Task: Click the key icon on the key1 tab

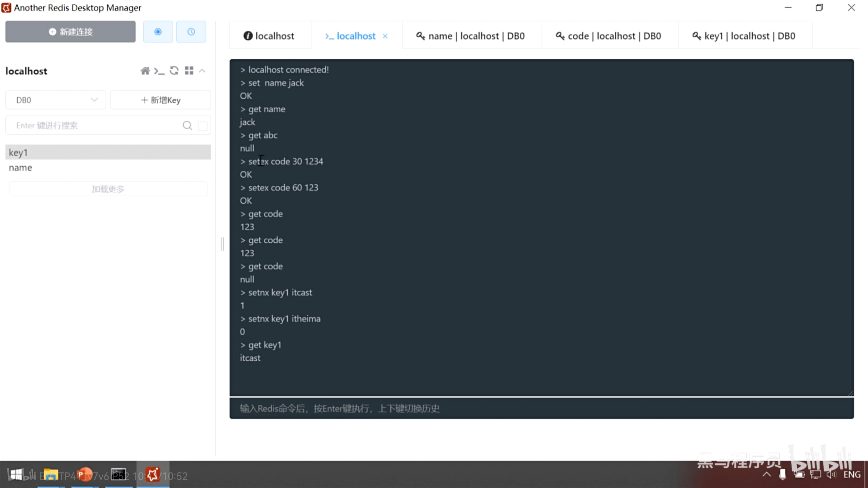Action: [x=696, y=36]
